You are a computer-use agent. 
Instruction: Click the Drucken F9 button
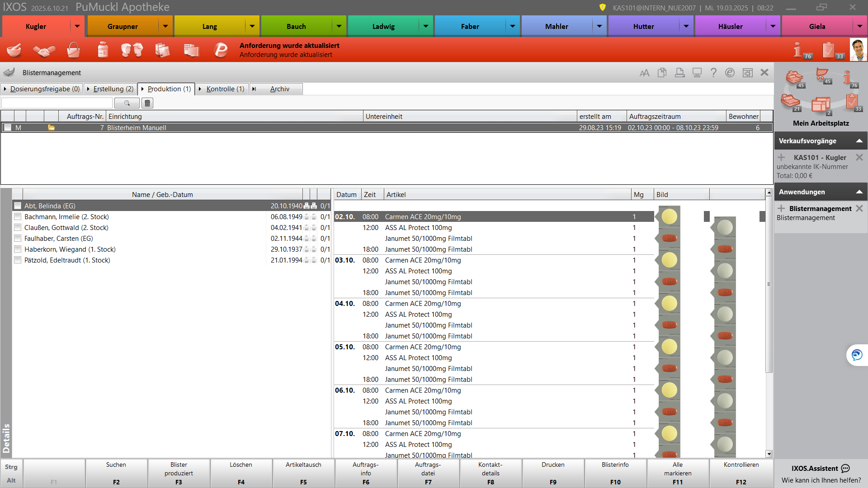[553, 473]
